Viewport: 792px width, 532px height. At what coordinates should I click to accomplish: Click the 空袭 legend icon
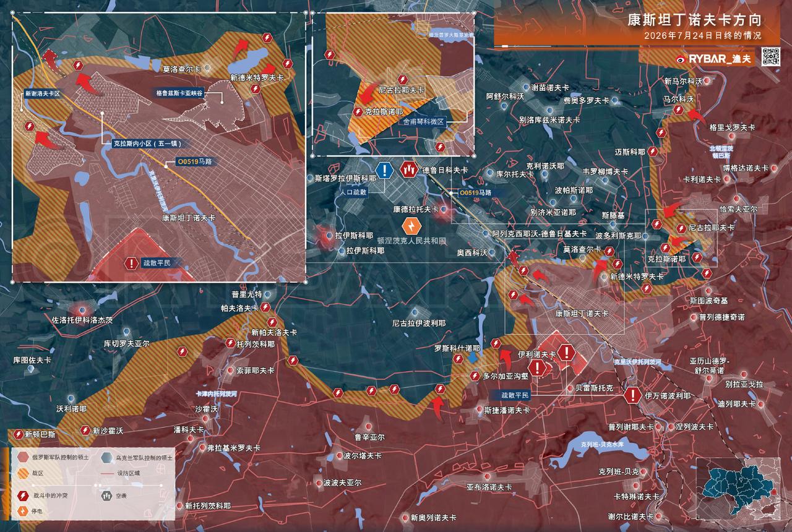(x=105, y=496)
